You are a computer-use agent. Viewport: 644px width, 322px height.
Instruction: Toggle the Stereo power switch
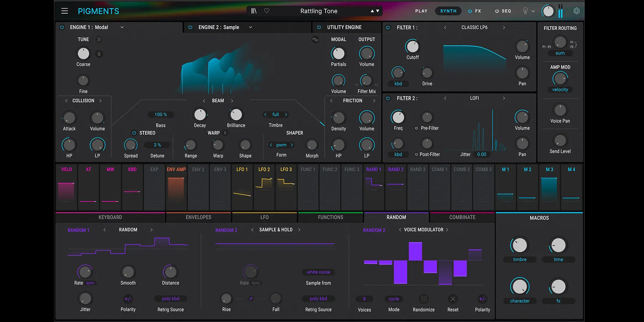click(x=134, y=133)
